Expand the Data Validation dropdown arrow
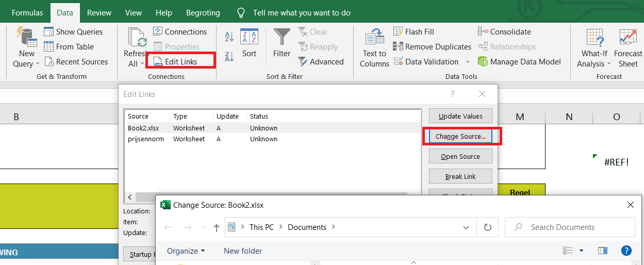The width and height of the screenshot is (644, 265). (x=468, y=62)
